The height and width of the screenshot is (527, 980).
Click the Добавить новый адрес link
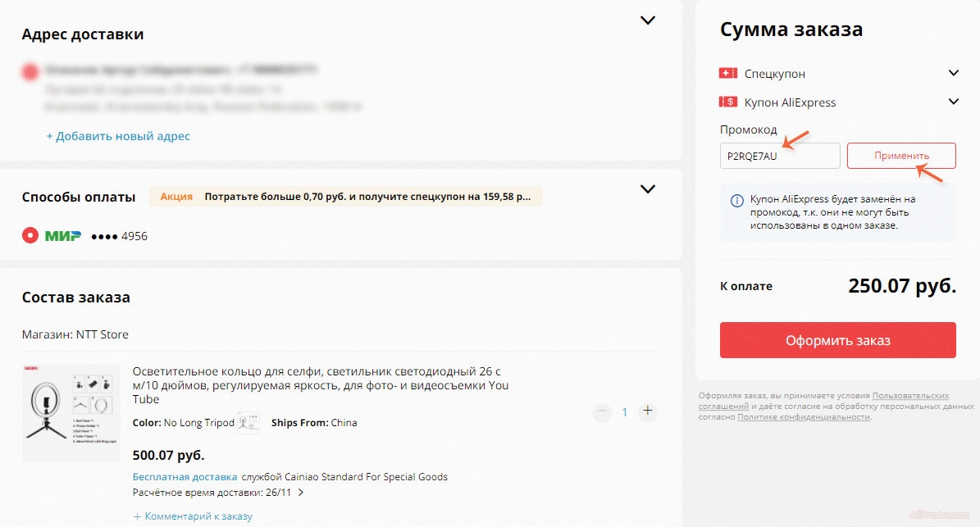click(x=118, y=136)
